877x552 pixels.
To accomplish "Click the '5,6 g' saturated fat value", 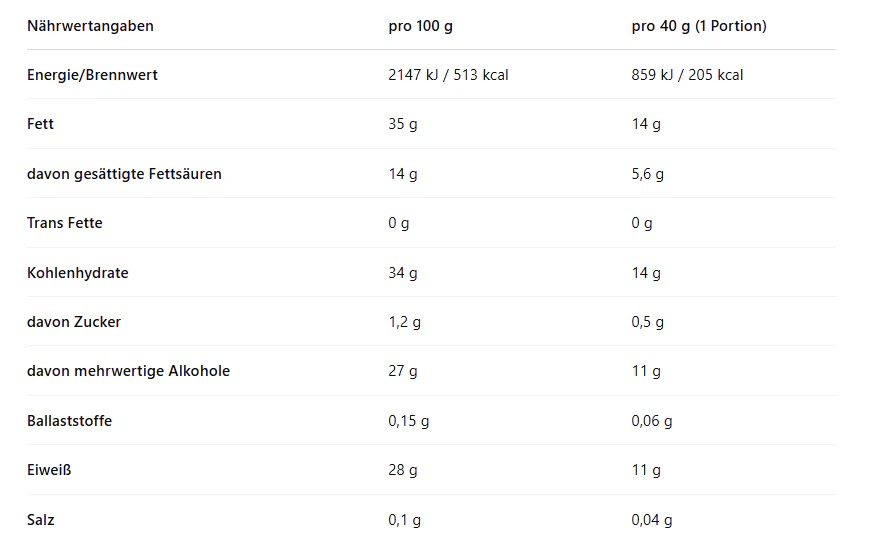I will (648, 174).
